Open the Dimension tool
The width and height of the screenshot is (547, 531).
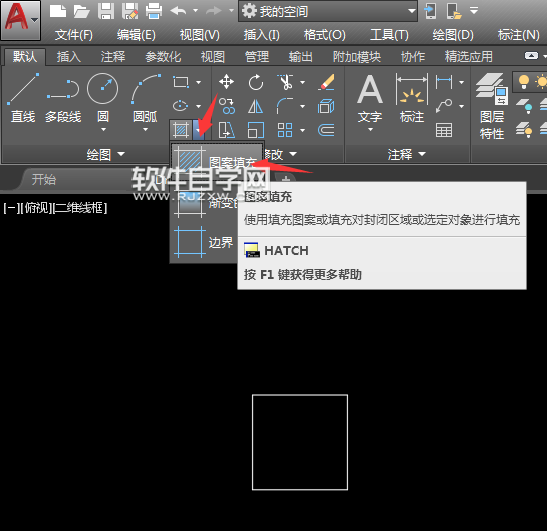click(x=412, y=99)
